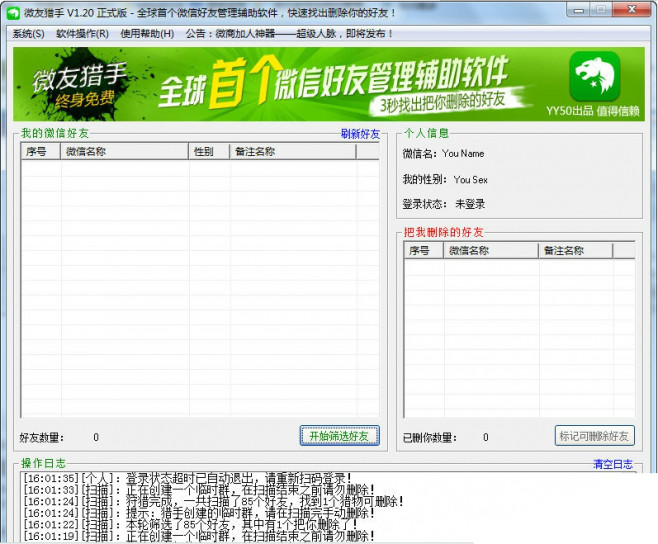Click the green app icon in title bar
658x544 pixels.
pos(13,12)
